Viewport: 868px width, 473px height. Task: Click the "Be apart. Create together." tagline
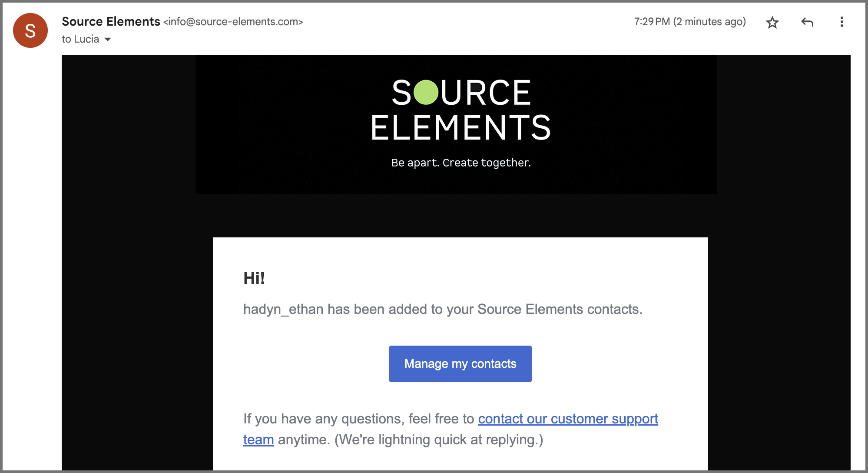coord(461,163)
